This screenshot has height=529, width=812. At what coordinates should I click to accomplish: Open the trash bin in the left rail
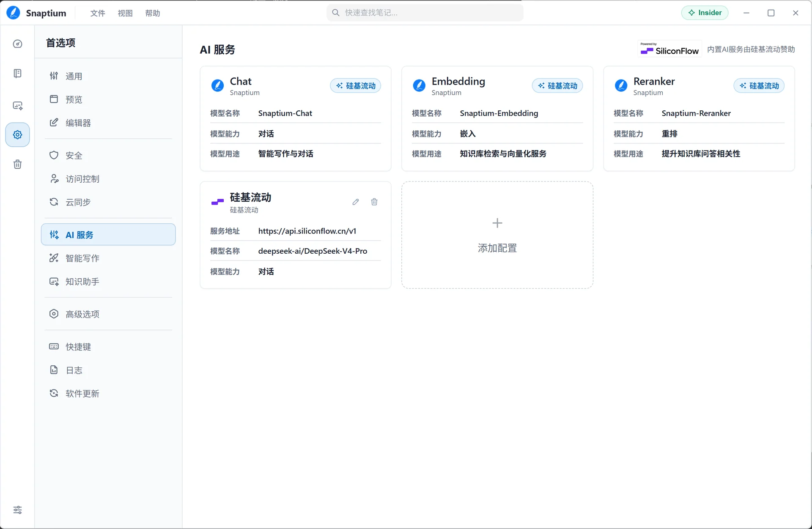[17, 164]
